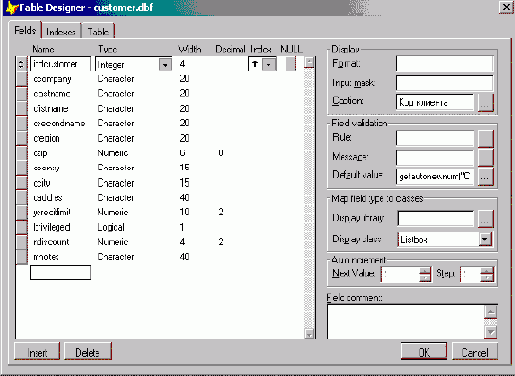
Task: Open the Index order dropdown arrow
Action: [x=269, y=64]
